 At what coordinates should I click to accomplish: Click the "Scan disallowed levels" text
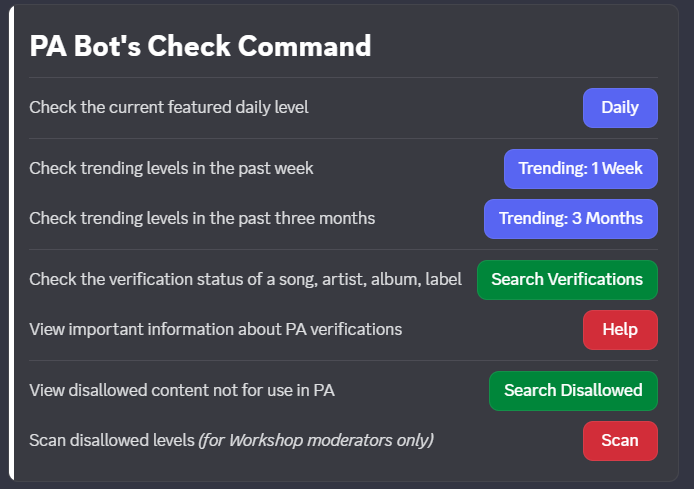click(112, 440)
